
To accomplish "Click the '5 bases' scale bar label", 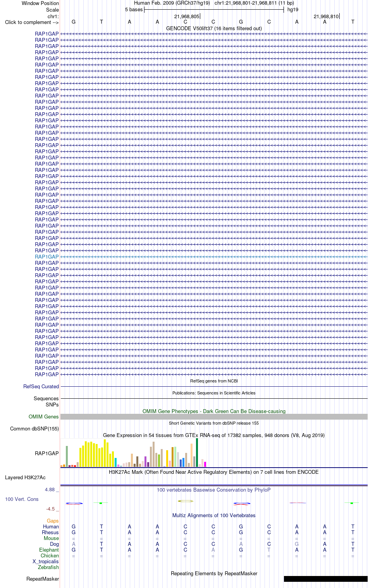I will click(x=134, y=10).
